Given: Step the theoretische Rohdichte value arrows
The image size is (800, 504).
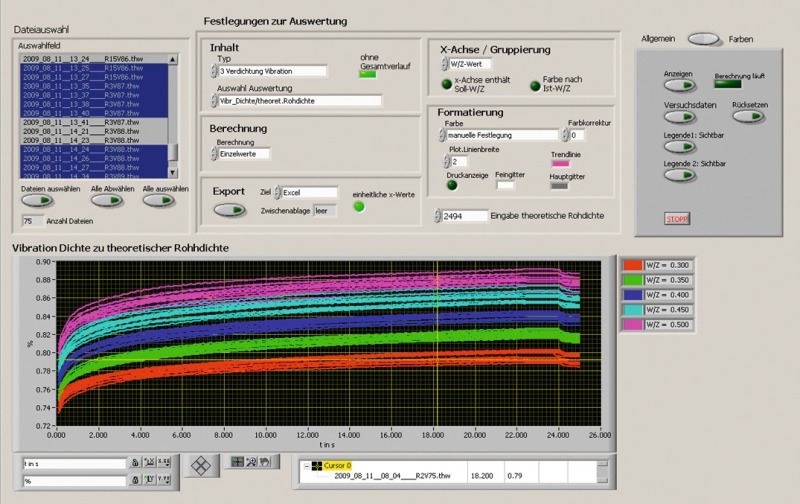Looking at the screenshot, I should pyautogui.click(x=437, y=216).
